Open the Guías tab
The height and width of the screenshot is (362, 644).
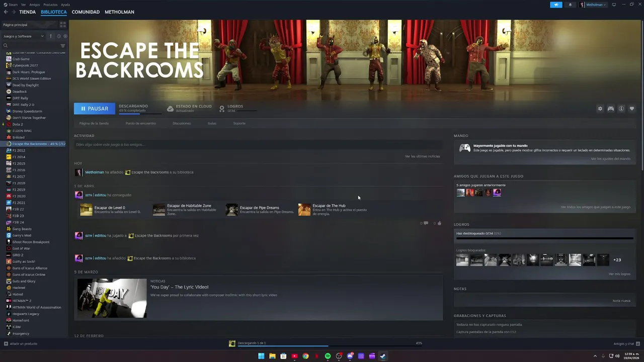(212, 123)
